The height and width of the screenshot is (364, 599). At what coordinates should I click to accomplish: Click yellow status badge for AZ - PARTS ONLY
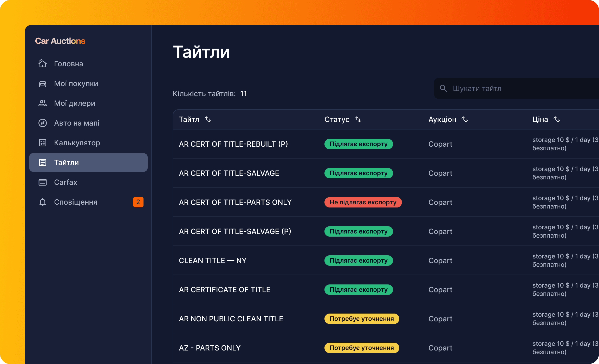(x=362, y=348)
